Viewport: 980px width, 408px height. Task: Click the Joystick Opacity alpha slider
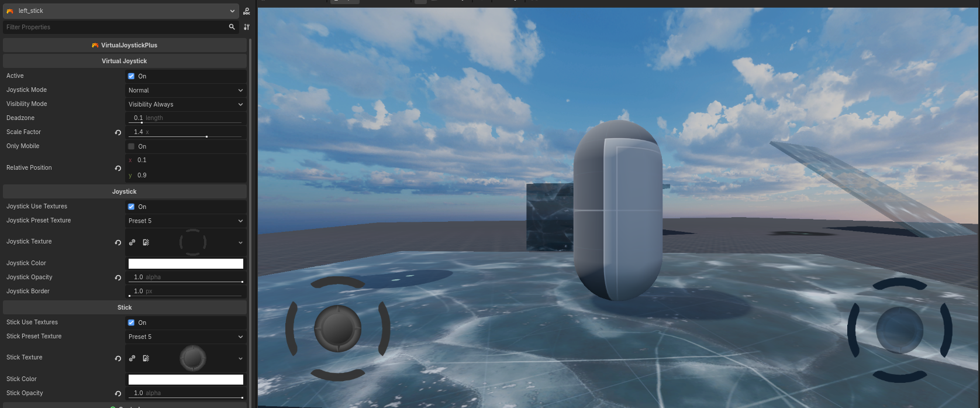186,277
